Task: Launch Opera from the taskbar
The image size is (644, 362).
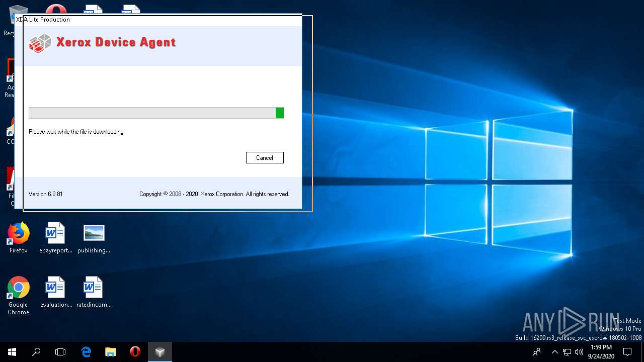Action: click(x=135, y=352)
